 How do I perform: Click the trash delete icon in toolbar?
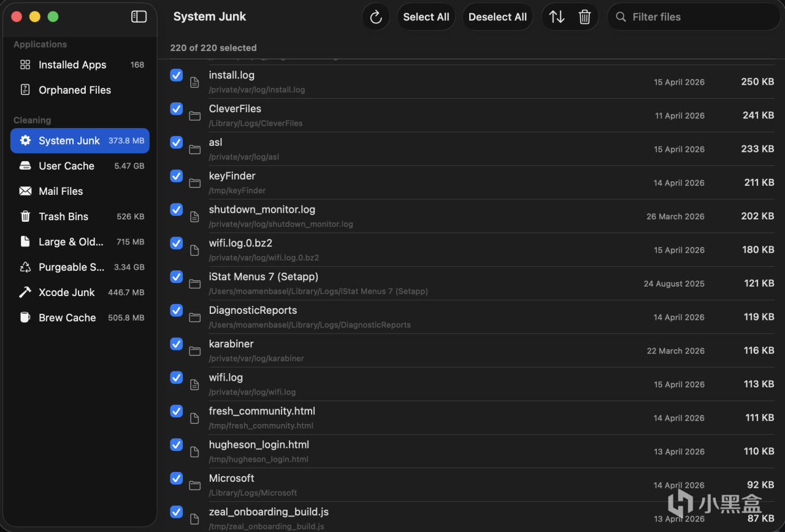(x=584, y=17)
